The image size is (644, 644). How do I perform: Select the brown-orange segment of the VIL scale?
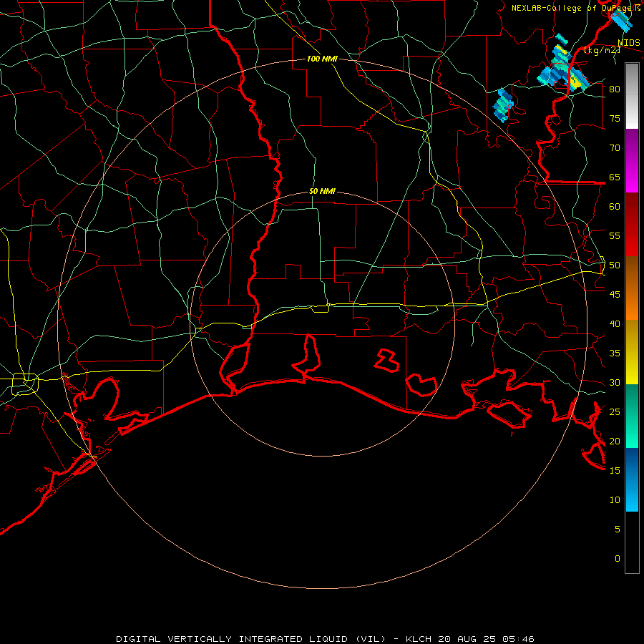(632, 288)
